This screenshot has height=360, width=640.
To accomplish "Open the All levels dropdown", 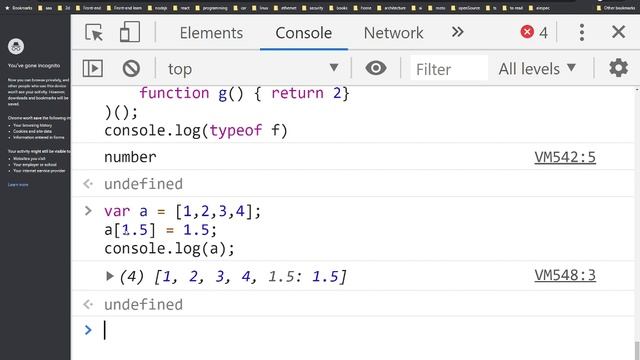I will pyautogui.click(x=537, y=69).
